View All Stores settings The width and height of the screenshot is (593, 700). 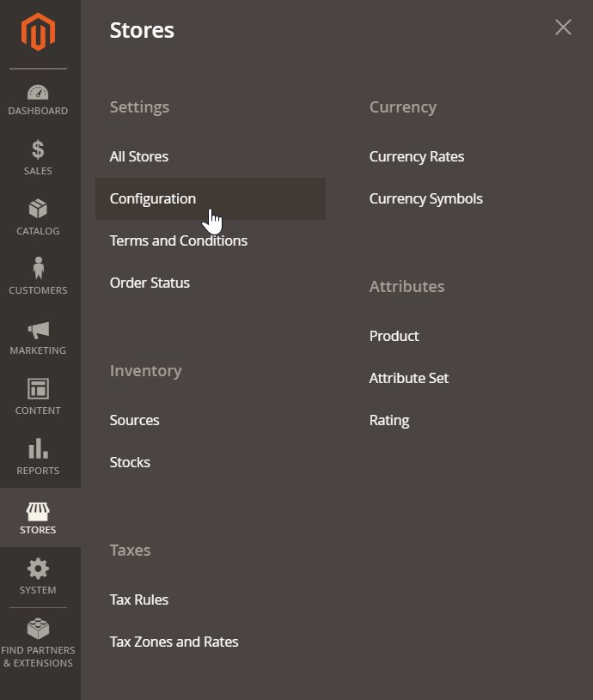138,156
